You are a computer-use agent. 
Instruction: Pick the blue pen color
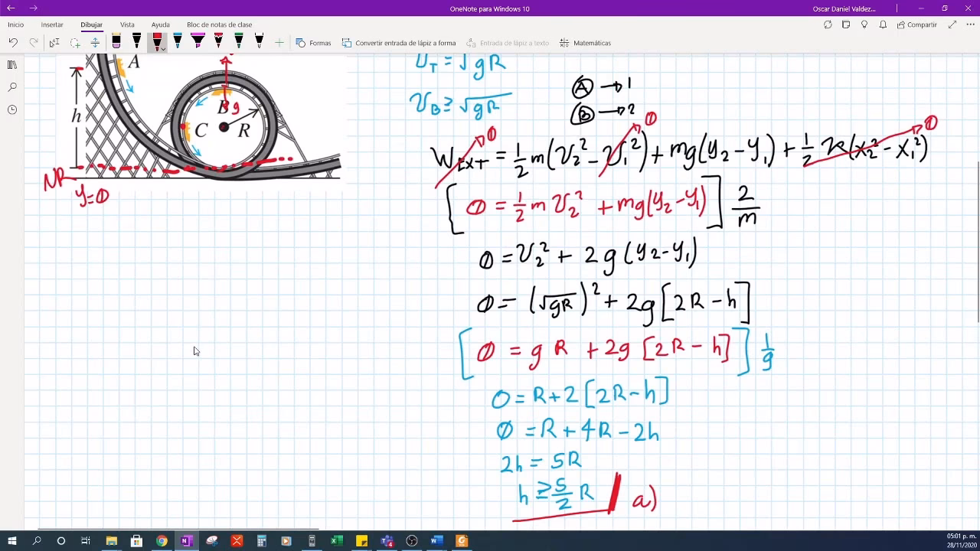coord(178,41)
